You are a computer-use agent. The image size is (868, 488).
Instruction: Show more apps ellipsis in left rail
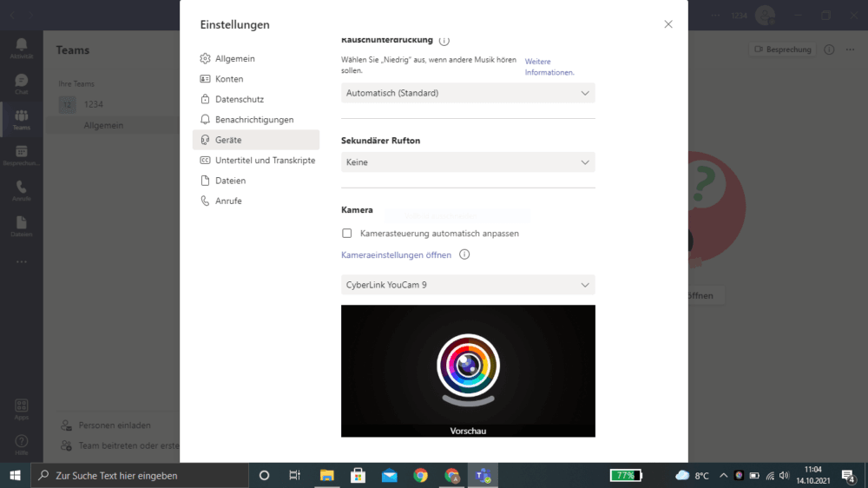click(x=21, y=262)
